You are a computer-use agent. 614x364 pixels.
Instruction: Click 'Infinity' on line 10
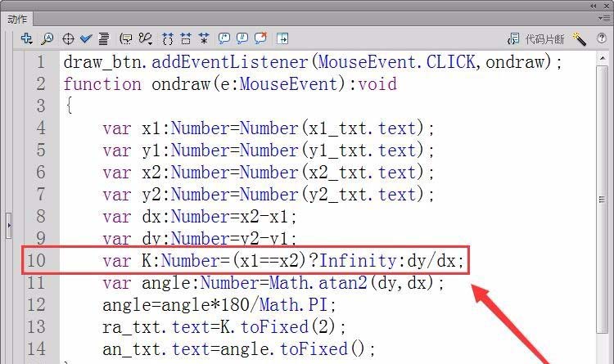(359, 261)
